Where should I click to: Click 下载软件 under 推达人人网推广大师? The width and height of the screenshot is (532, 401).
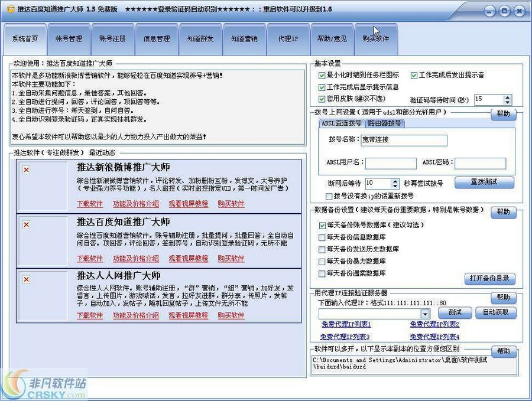[x=90, y=315]
